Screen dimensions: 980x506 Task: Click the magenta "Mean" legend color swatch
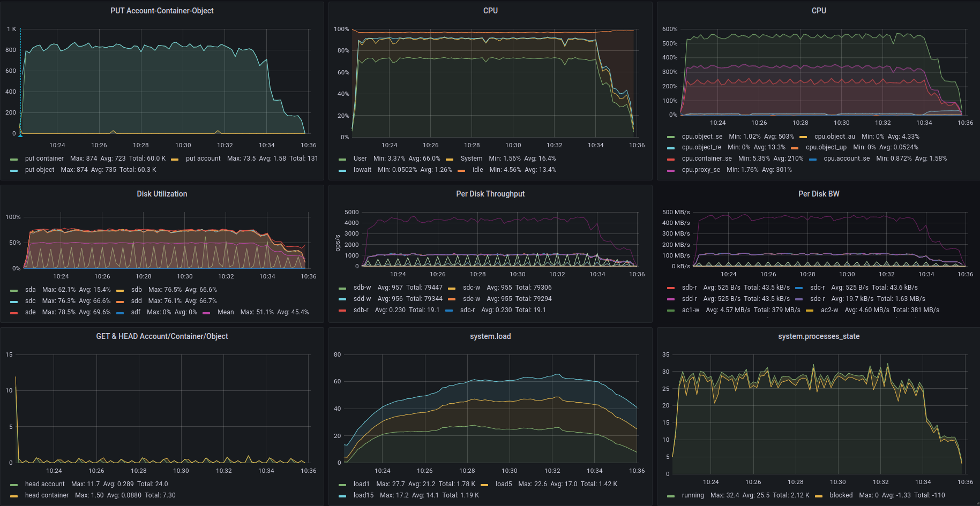[206, 313]
